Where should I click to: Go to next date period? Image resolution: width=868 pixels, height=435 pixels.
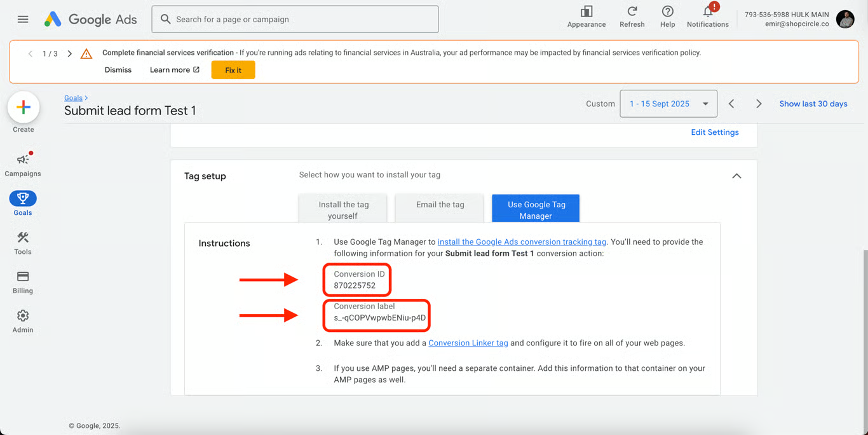click(x=759, y=104)
